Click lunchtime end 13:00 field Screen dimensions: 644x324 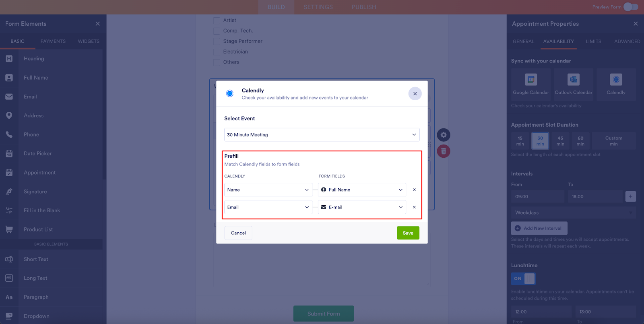606,312
